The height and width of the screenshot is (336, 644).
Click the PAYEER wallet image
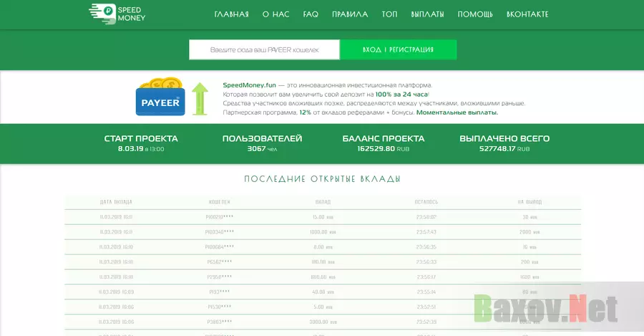tap(160, 97)
